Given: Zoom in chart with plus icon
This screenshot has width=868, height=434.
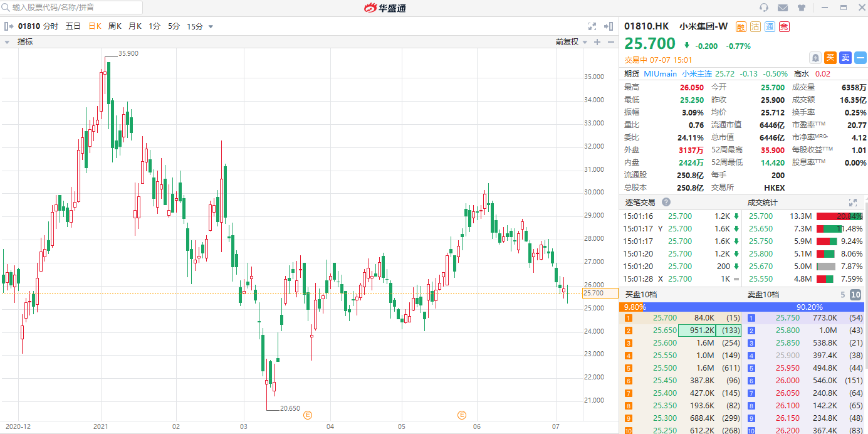Looking at the screenshot, I should tap(597, 42).
